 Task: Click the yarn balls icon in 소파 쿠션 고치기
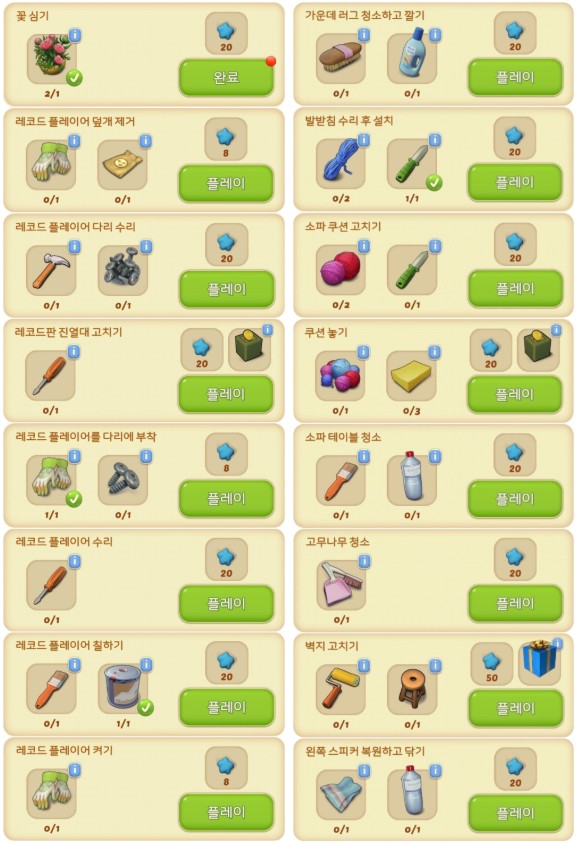(x=341, y=270)
